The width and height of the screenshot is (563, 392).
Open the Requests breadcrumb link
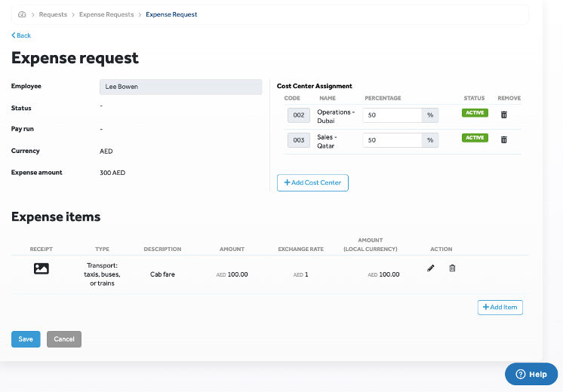pyautogui.click(x=53, y=14)
